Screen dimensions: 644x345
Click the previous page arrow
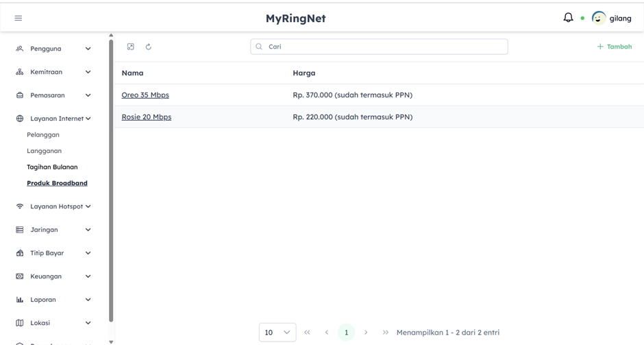327,333
